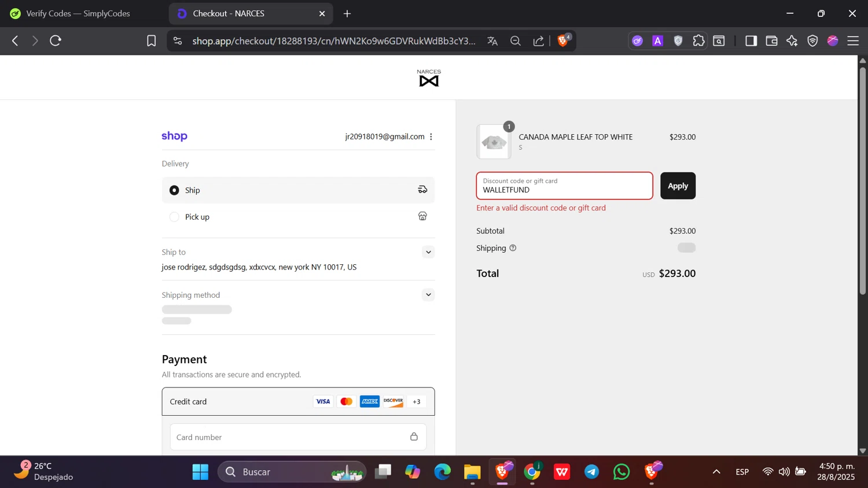The image size is (868, 488).
Task: Bookmark this page with the bookmark icon
Action: click(x=152, y=41)
